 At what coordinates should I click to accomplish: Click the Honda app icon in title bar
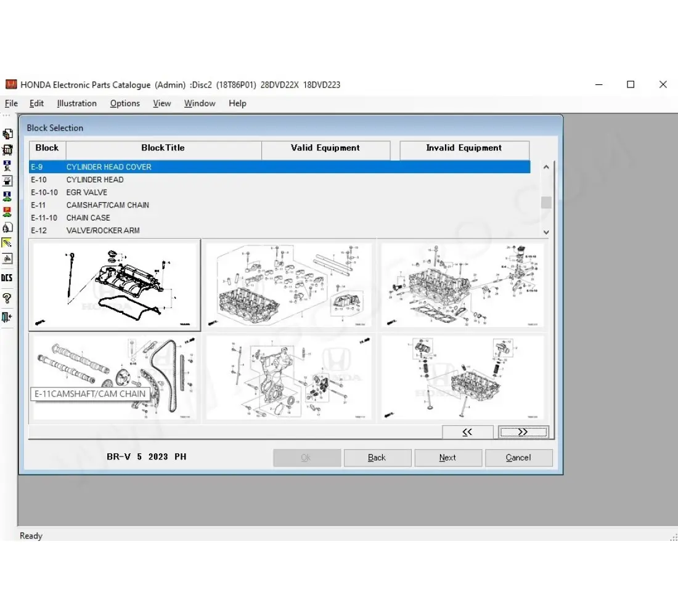[x=11, y=84]
